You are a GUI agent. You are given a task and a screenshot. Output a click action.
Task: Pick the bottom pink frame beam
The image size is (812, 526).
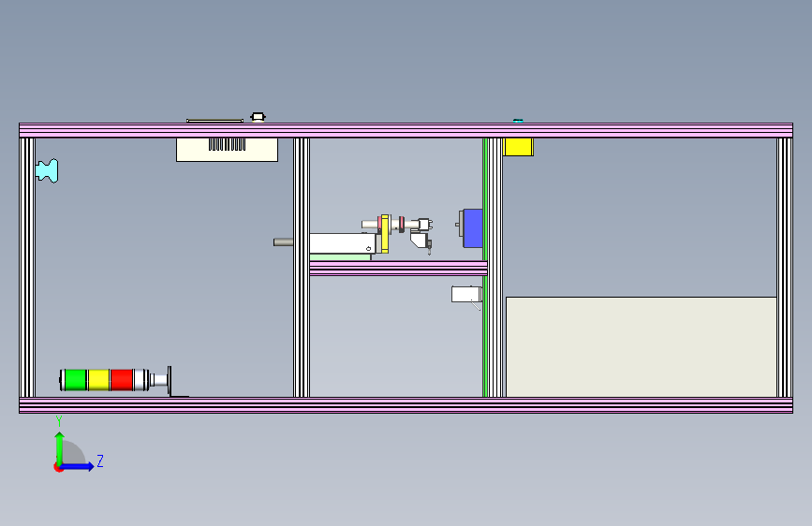pos(406,405)
